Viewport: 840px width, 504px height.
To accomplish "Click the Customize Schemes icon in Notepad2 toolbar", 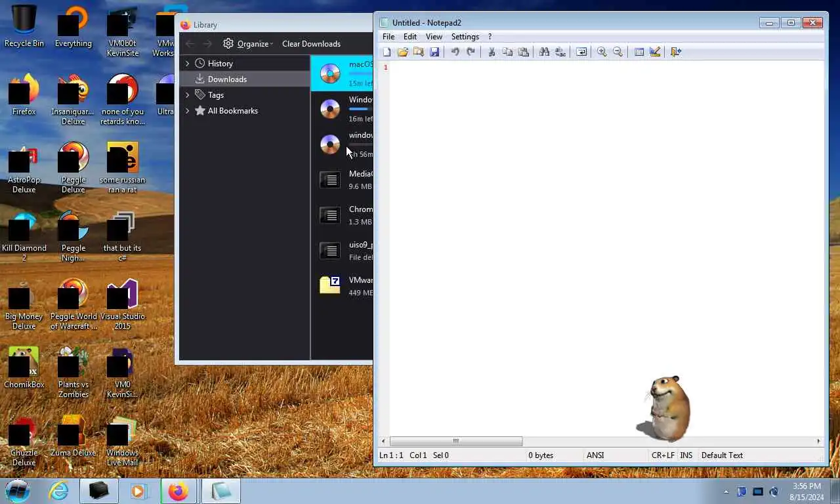I will coord(654,52).
